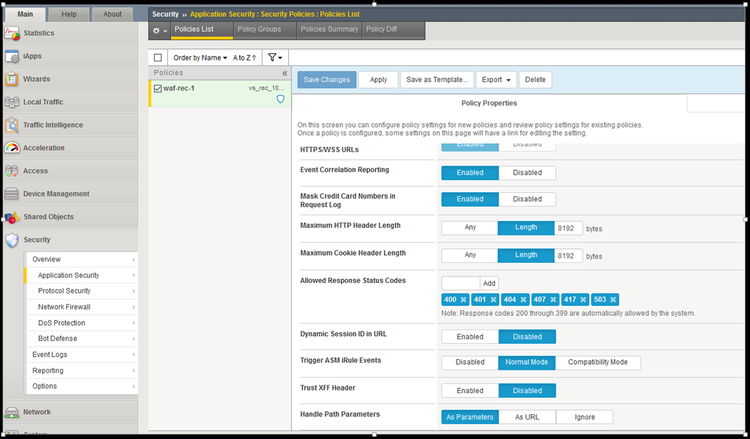Click the Shared Objects icon

tap(12, 217)
